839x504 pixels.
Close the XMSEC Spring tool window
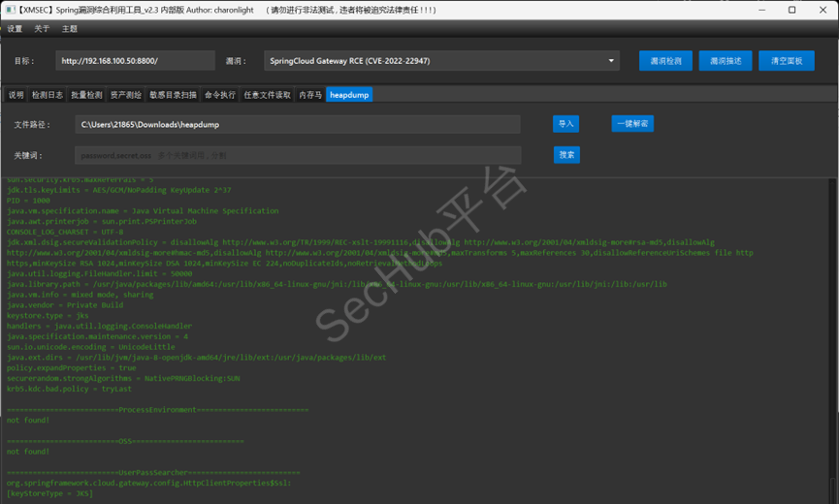pyautogui.click(x=823, y=10)
